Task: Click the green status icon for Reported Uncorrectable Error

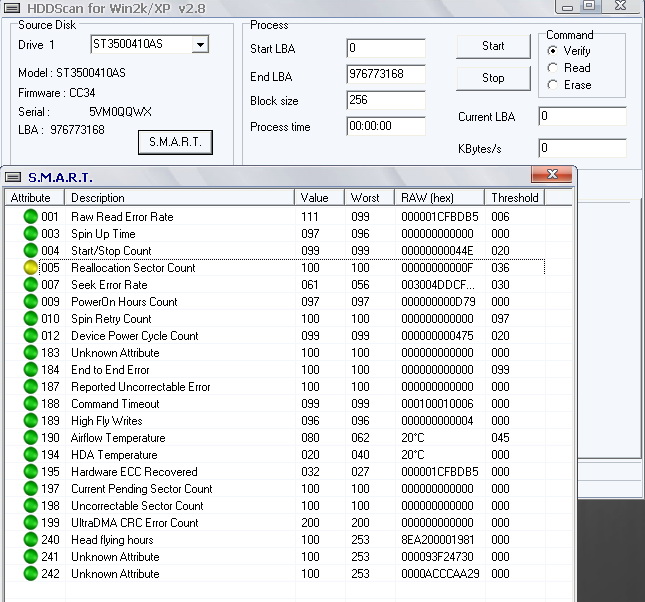Action: click(30, 387)
